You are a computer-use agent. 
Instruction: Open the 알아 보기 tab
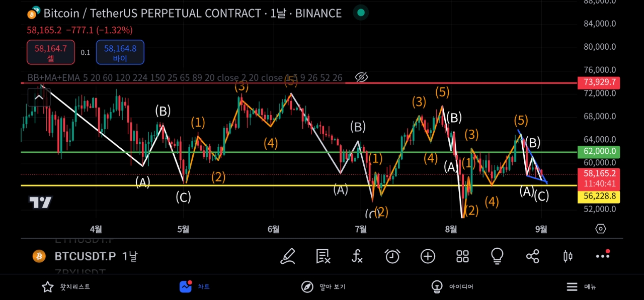click(323, 287)
